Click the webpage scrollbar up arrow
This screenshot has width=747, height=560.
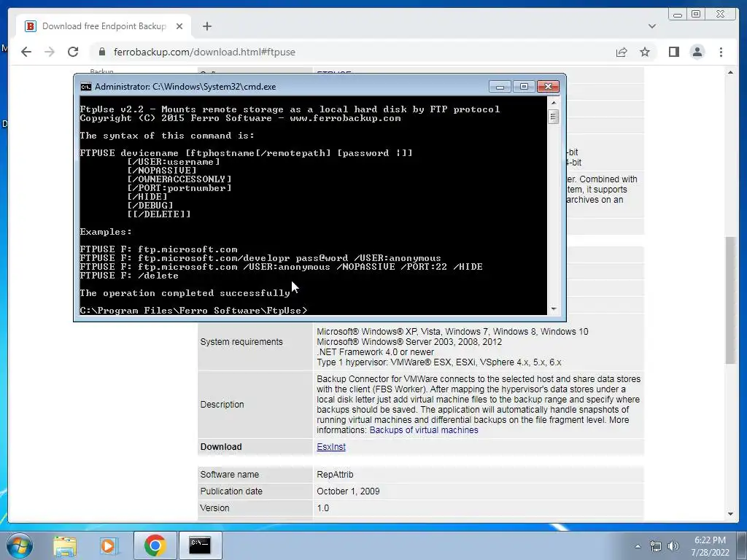(730, 73)
